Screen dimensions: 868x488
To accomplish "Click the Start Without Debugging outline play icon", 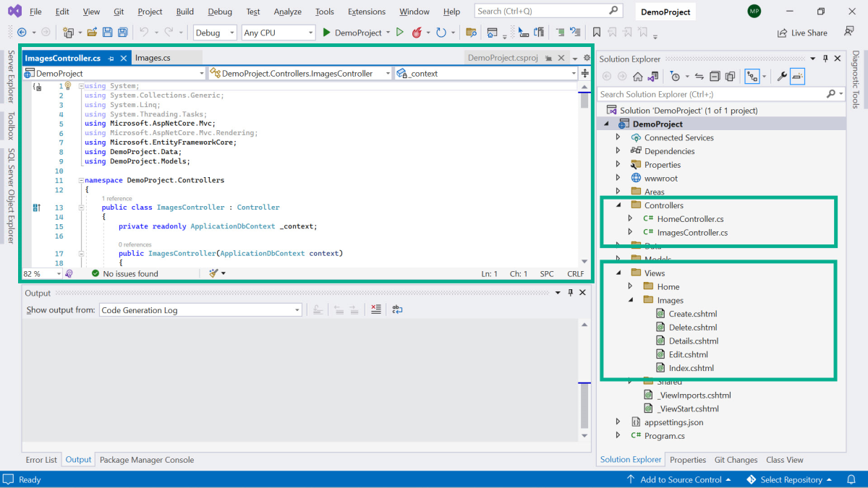I will 400,33.
